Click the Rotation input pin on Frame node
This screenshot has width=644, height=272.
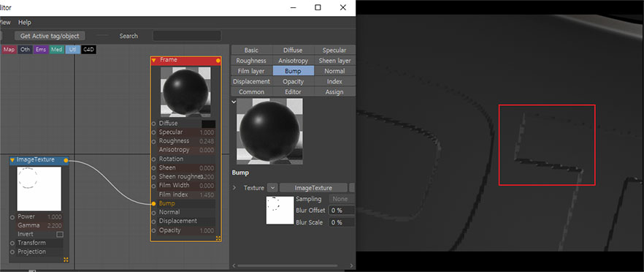(153, 159)
